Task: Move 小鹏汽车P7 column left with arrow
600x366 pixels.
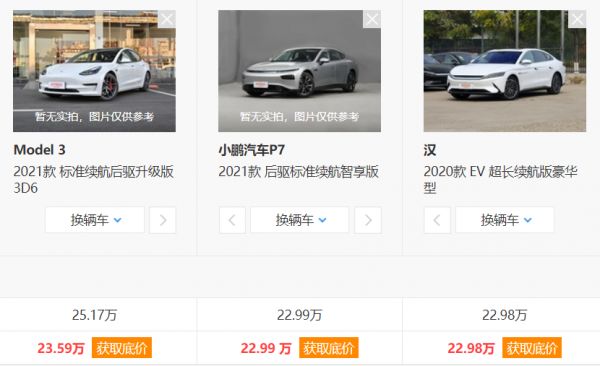Action: (x=232, y=220)
